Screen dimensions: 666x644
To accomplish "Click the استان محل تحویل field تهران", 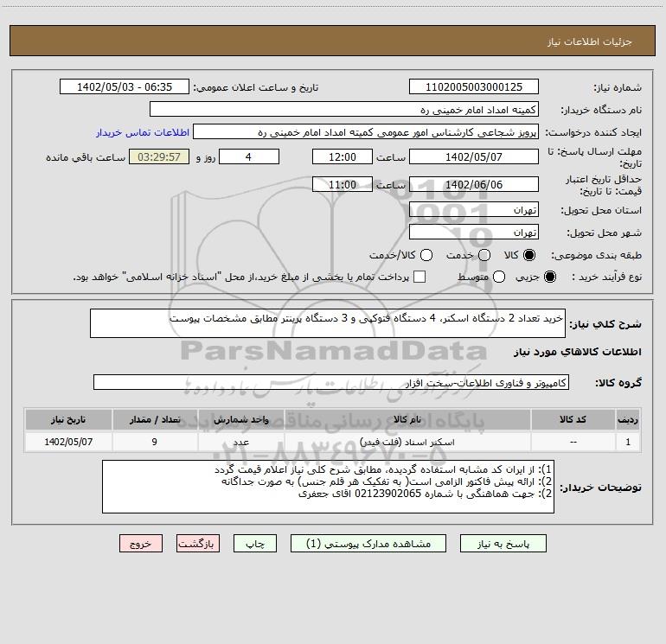I will pos(474,210).
